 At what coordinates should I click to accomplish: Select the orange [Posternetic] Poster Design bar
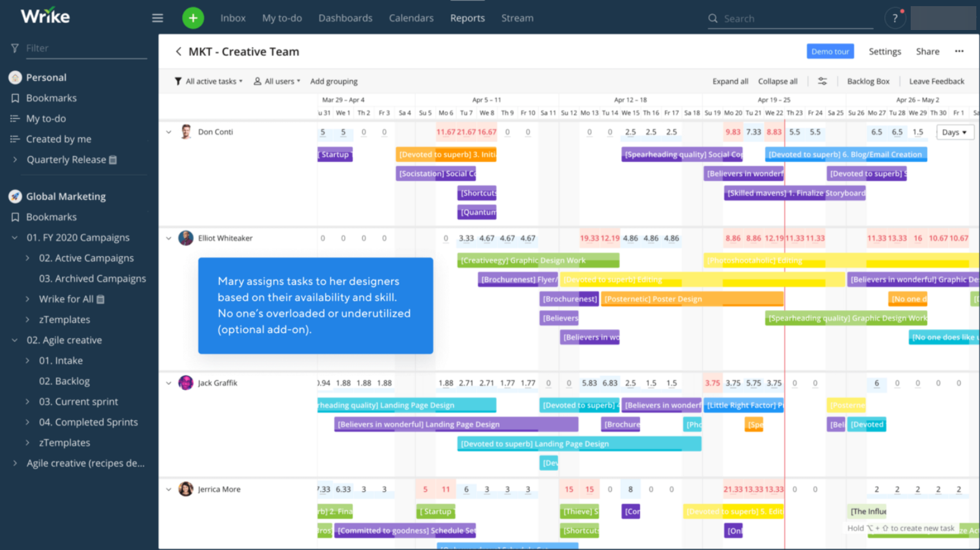pyautogui.click(x=692, y=299)
